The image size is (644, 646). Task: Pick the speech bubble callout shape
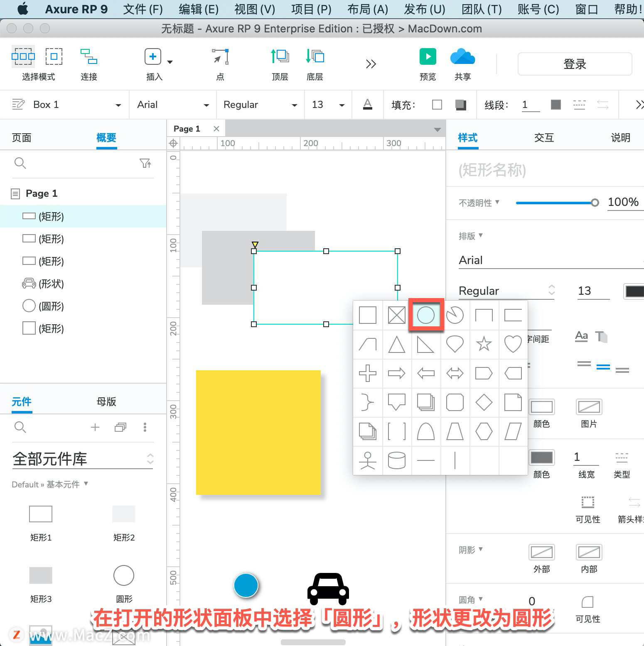[397, 402]
